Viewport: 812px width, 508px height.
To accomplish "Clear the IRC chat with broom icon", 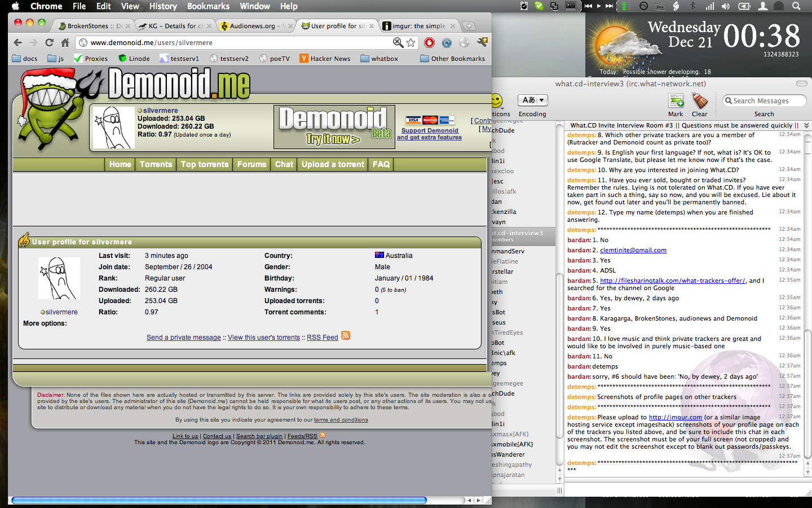I will 700,105.
